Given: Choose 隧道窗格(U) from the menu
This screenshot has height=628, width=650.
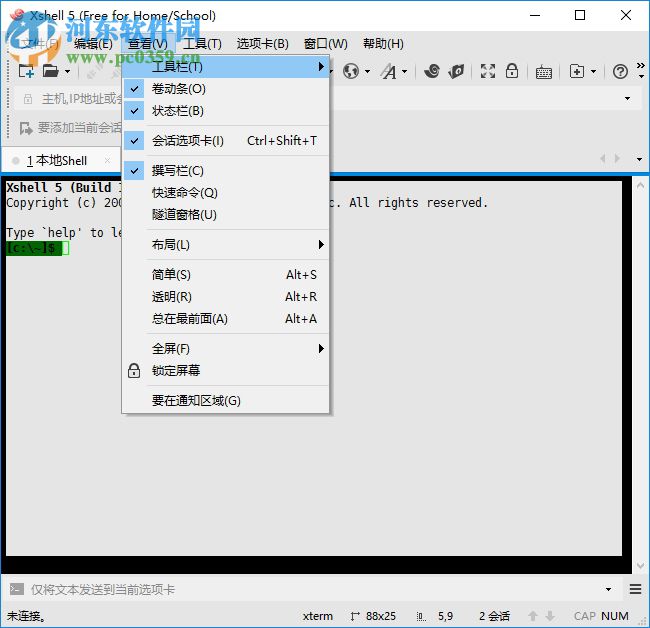Looking at the screenshot, I should coord(226,215).
